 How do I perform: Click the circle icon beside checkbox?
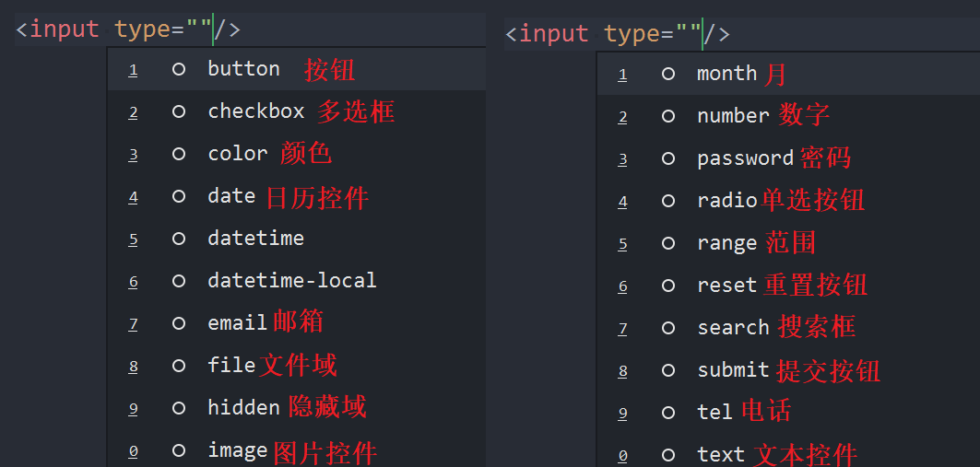pos(179,111)
